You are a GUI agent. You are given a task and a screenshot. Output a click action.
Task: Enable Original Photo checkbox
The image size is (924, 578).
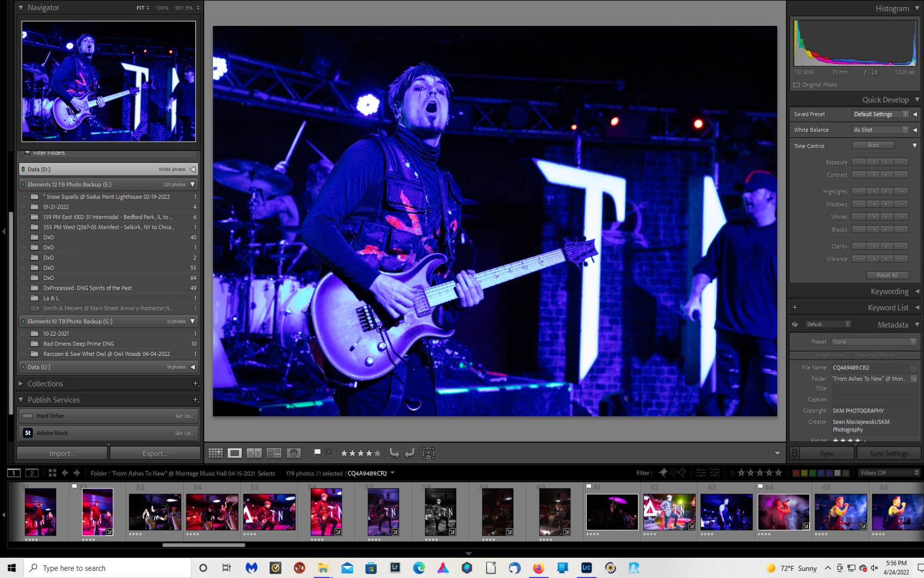point(797,85)
